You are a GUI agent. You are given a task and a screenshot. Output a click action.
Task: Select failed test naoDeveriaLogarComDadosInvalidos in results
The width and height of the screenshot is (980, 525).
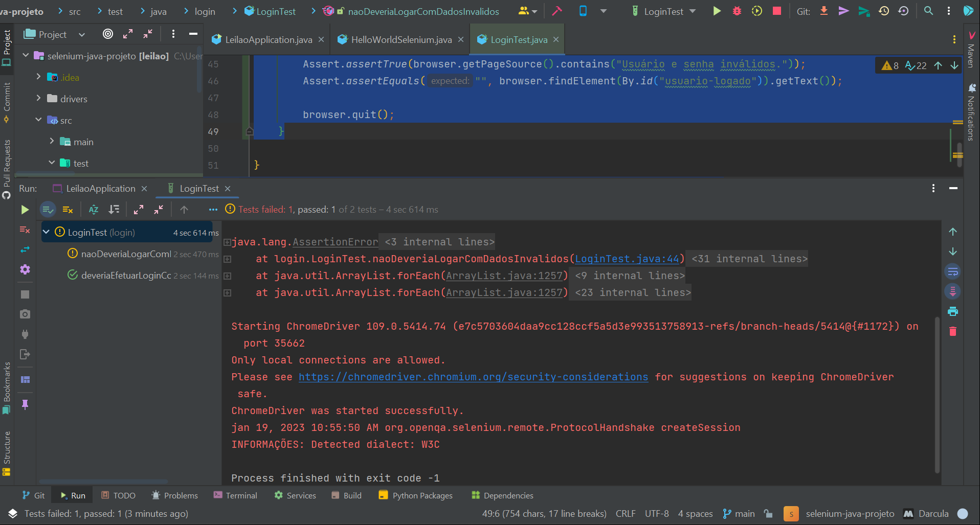(126, 254)
